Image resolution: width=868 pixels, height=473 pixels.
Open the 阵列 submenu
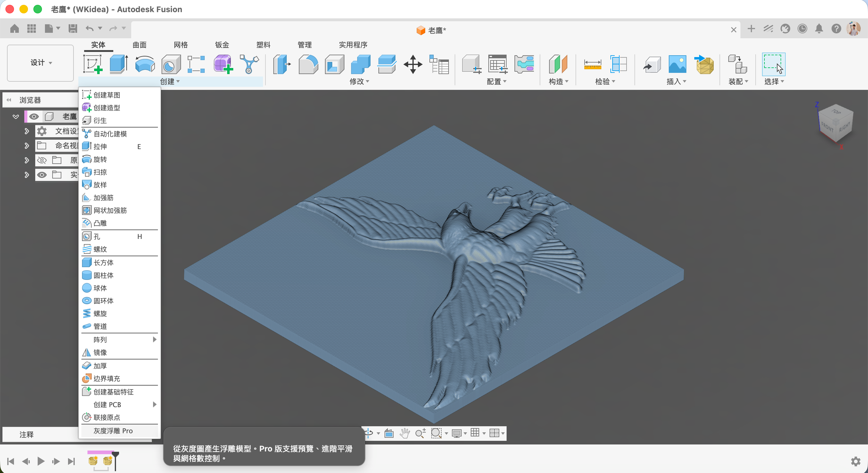point(120,340)
